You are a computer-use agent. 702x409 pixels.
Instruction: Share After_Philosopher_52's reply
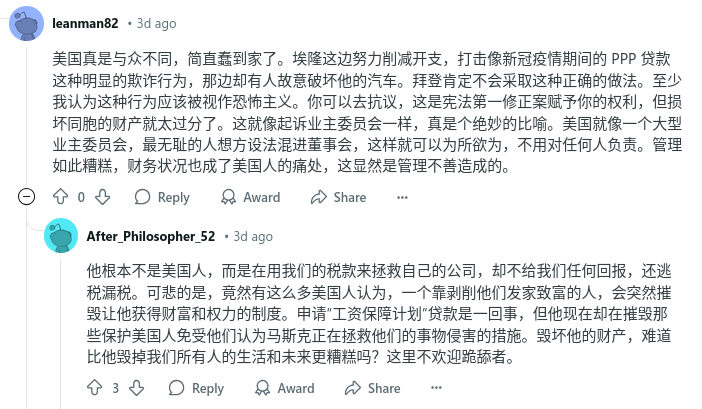(x=372, y=388)
